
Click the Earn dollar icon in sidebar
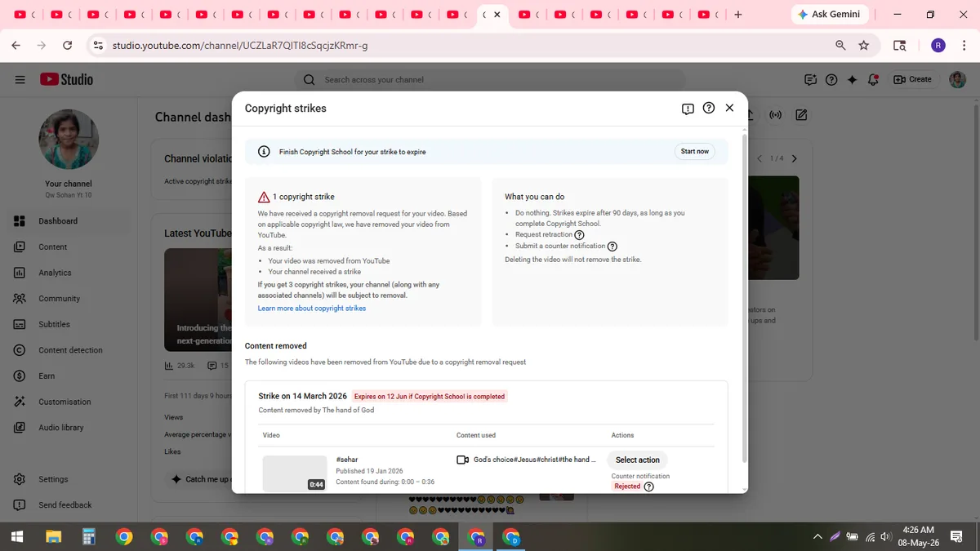pyautogui.click(x=20, y=375)
